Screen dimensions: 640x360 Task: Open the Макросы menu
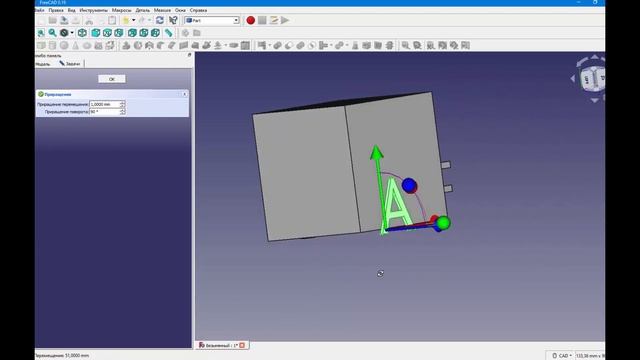[x=122, y=10]
